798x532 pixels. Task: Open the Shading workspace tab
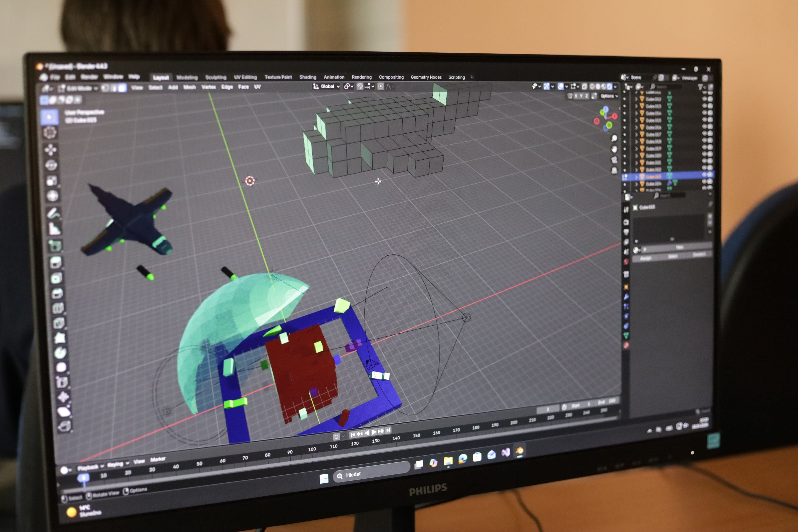point(308,77)
